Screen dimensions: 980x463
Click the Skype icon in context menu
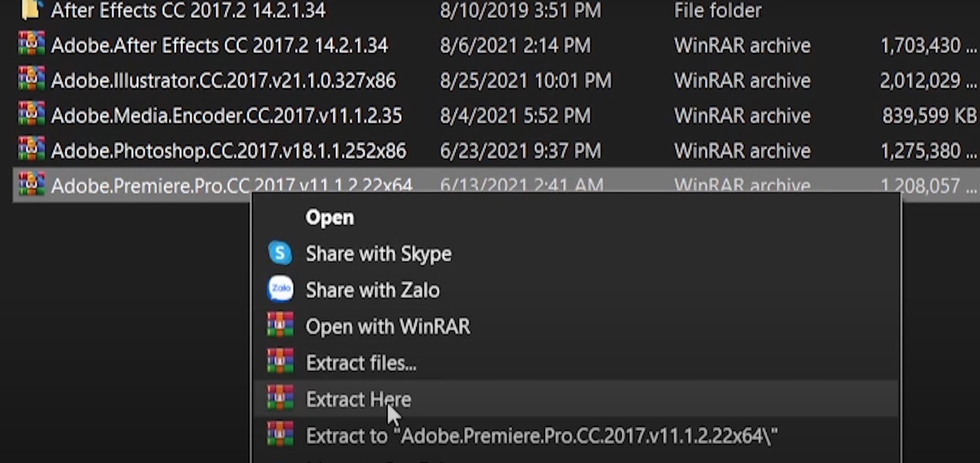pos(280,253)
